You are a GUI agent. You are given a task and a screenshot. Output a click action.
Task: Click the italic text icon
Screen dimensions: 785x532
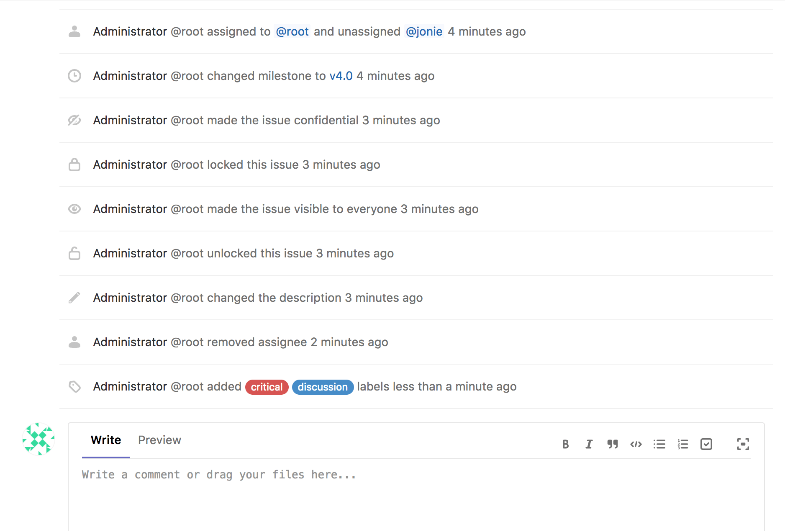[x=589, y=444]
